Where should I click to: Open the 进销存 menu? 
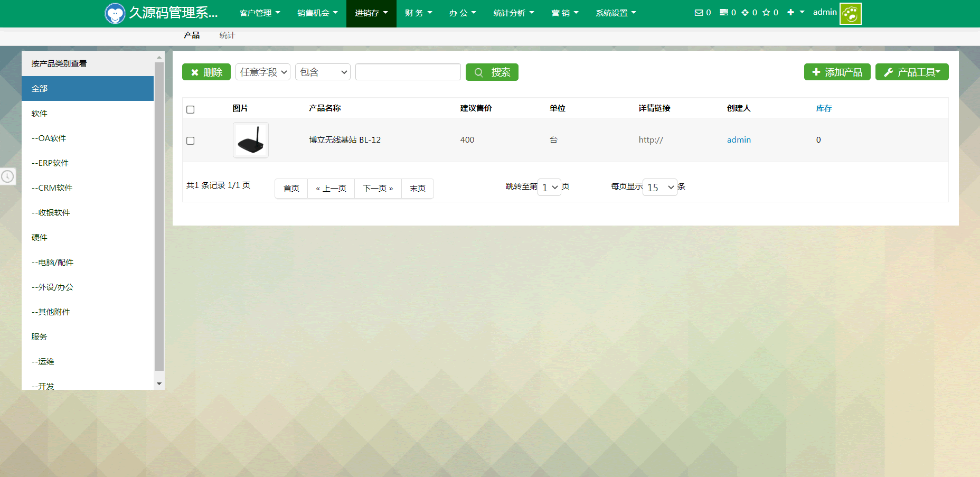pyautogui.click(x=371, y=13)
